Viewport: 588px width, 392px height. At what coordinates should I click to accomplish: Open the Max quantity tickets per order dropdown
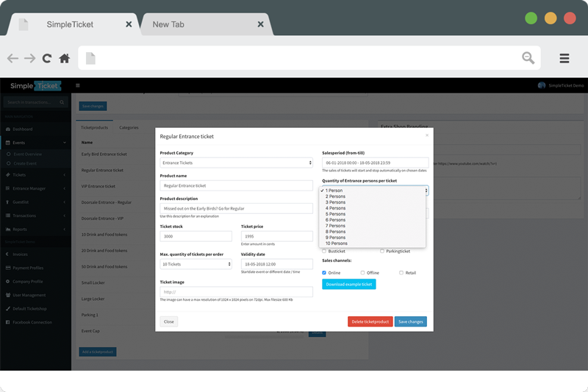(x=196, y=264)
